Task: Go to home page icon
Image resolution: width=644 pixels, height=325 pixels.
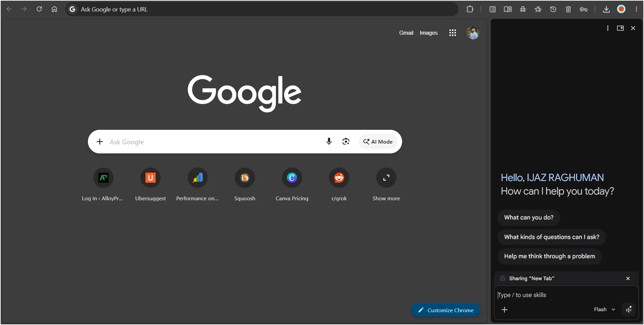Action: [x=54, y=9]
